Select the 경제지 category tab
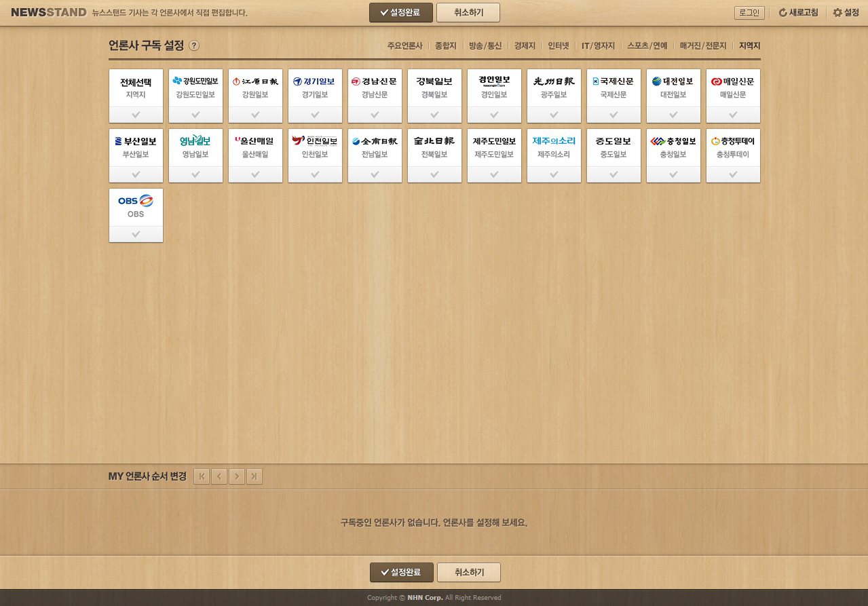Viewport: 868px width, 606px height. 525,46
